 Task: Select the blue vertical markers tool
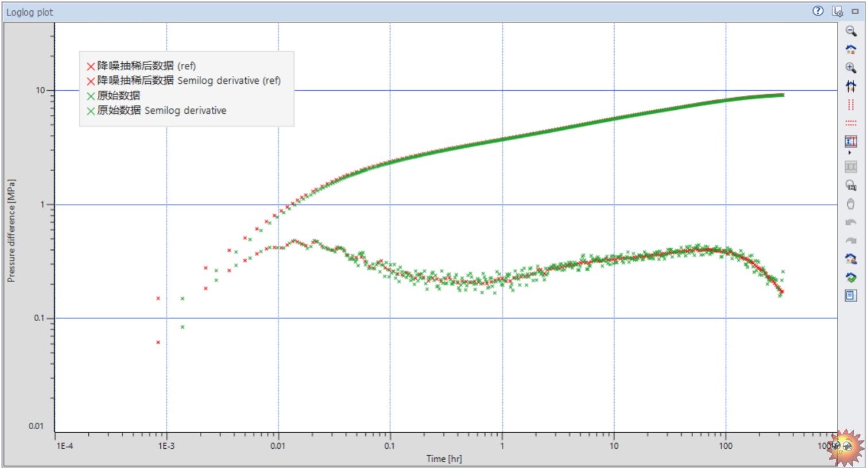[851, 86]
